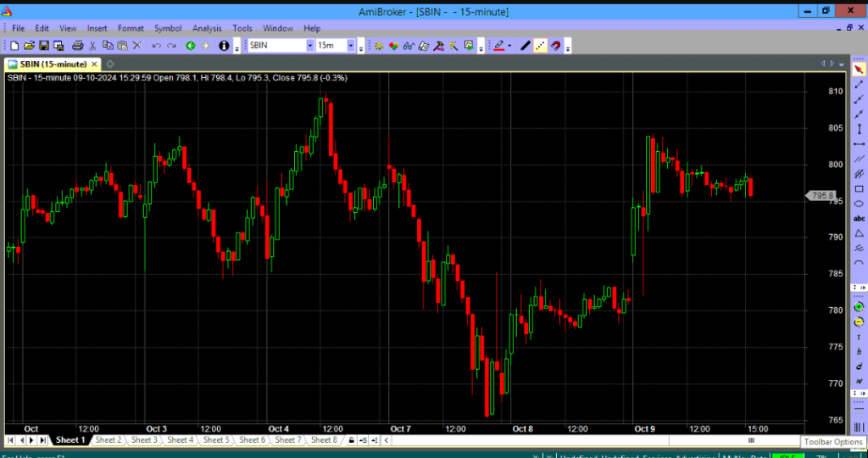
Task: Select the trend line drawing tool
Action: (x=859, y=85)
